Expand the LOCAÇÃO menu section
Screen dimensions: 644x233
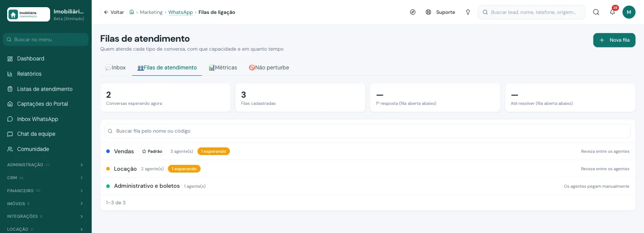click(46, 229)
